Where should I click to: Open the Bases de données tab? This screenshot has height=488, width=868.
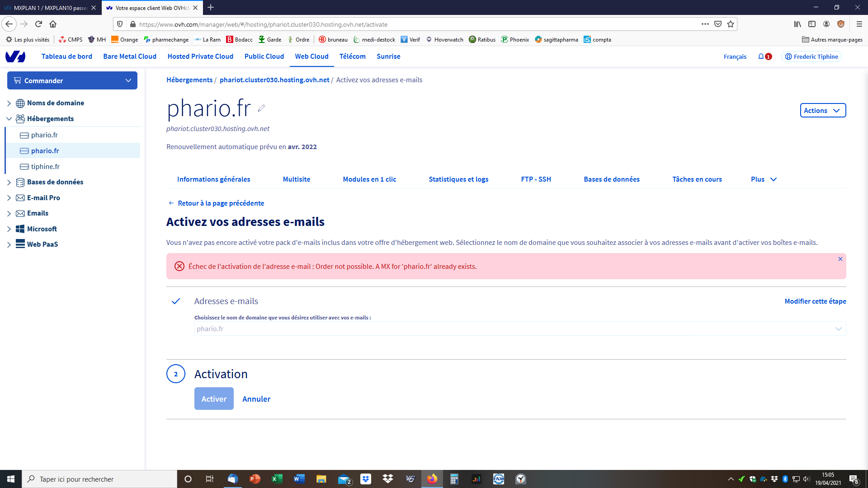pyautogui.click(x=611, y=179)
